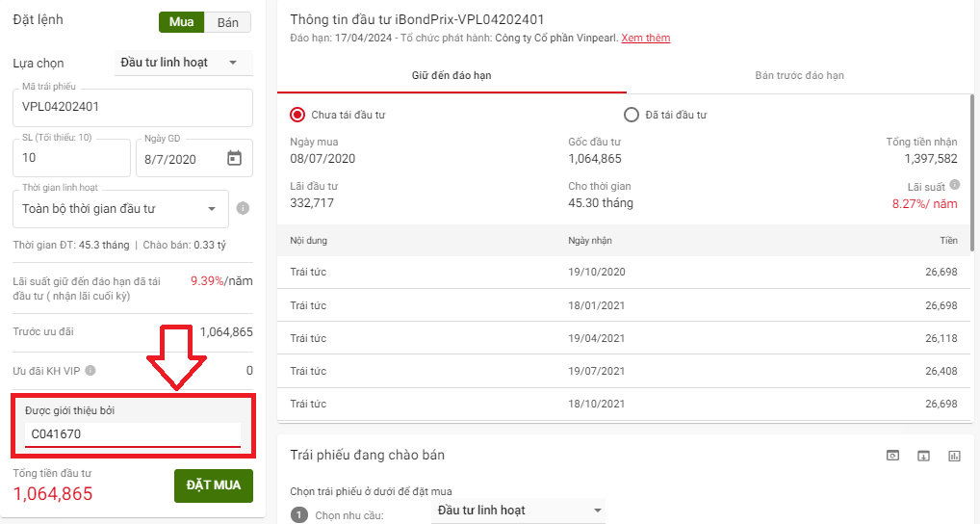This screenshot has width=980, height=524.
Task: Select Mua toggle in order panel
Action: point(181,22)
